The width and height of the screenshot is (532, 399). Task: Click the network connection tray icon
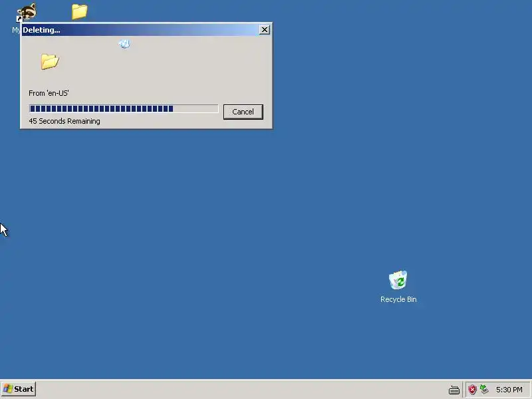(484, 389)
